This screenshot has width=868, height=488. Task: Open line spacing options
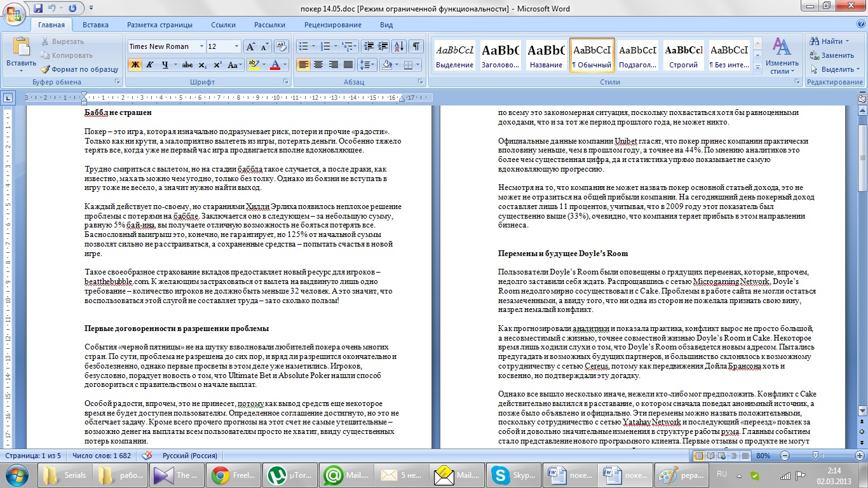367,65
